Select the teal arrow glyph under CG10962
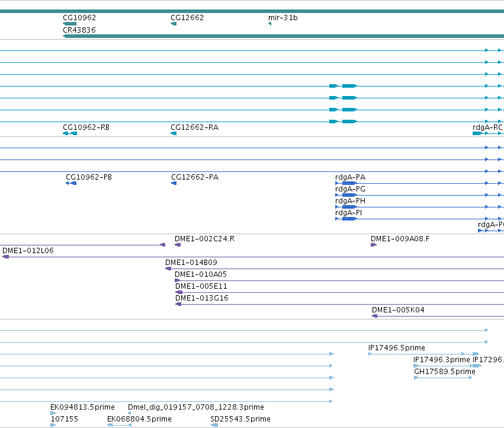 70,24
